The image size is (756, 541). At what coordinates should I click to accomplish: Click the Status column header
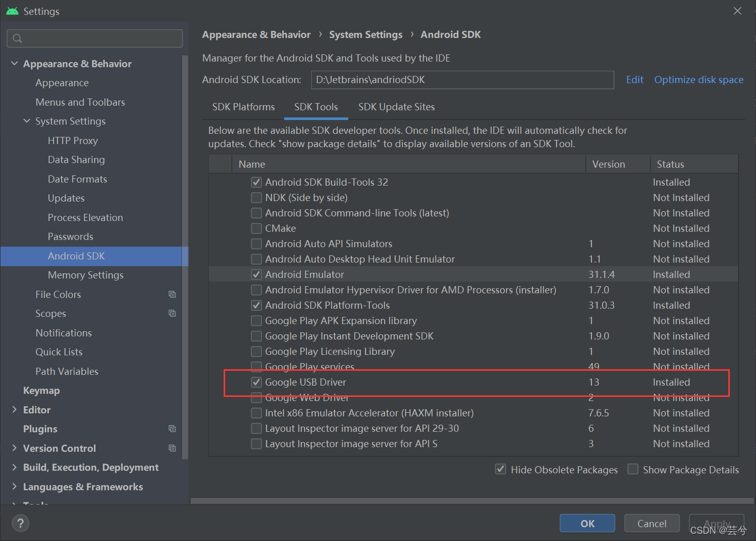(694, 164)
